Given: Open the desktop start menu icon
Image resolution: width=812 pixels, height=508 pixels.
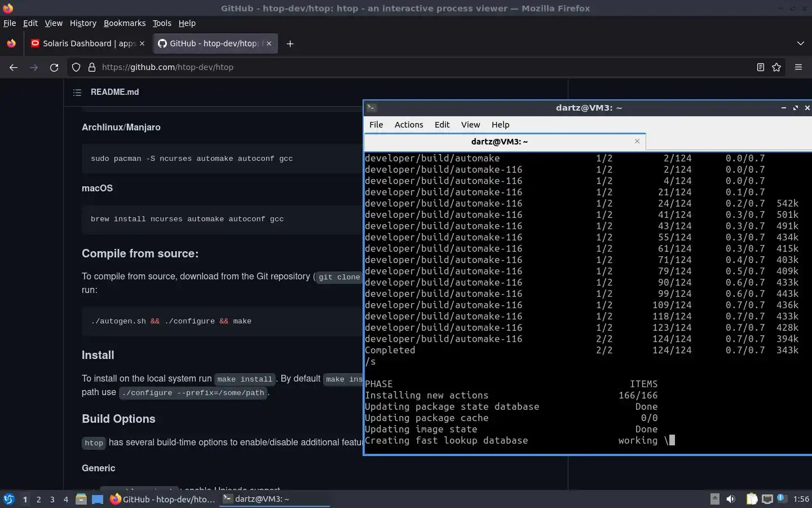Looking at the screenshot, I should [8, 499].
